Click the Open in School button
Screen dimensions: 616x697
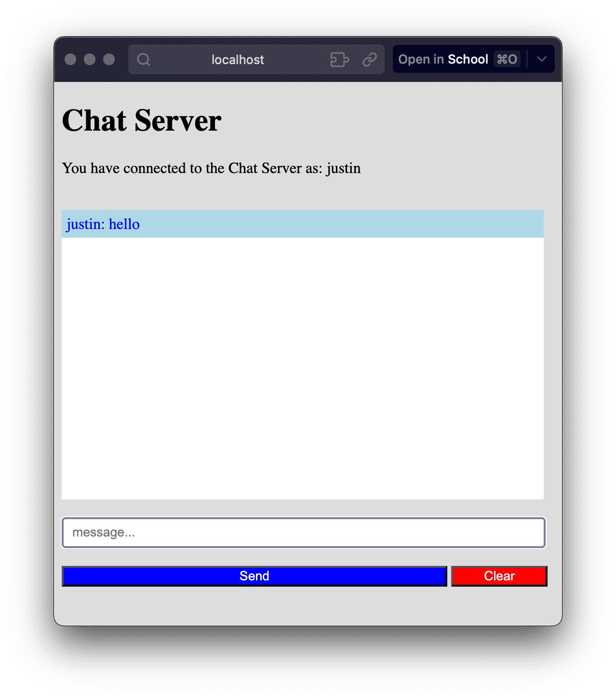point(459,59)
